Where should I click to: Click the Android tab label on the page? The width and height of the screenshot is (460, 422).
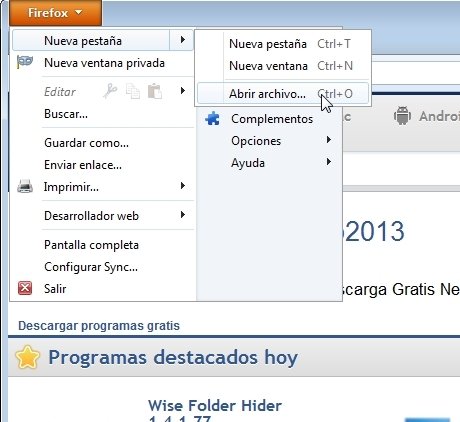click(x=439, y=116)
